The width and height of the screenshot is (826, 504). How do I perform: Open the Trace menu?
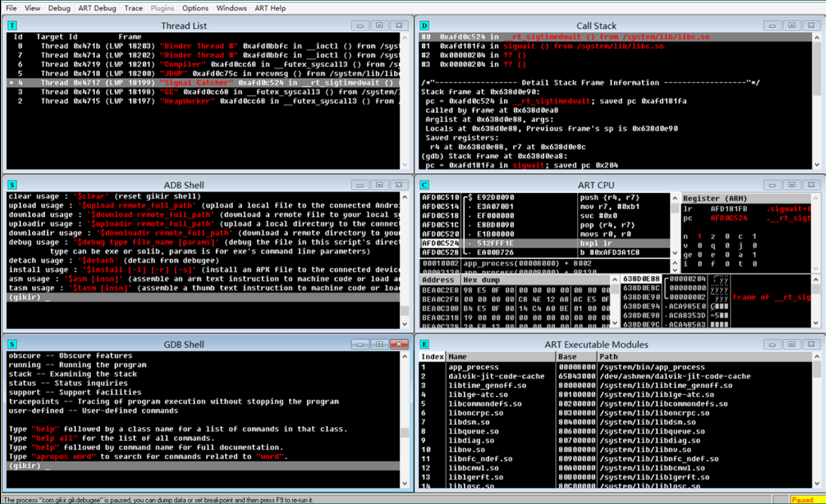(x=134, y=8)
